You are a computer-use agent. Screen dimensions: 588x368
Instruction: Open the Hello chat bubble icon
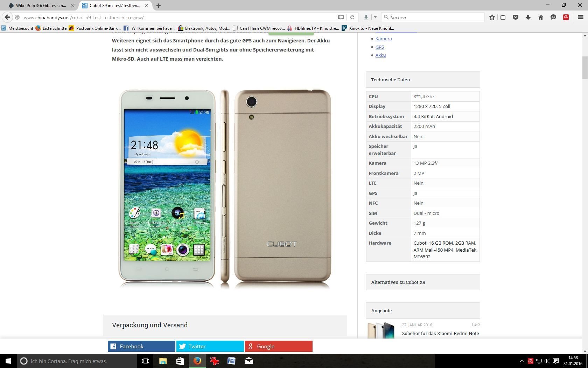pos(553,17)
